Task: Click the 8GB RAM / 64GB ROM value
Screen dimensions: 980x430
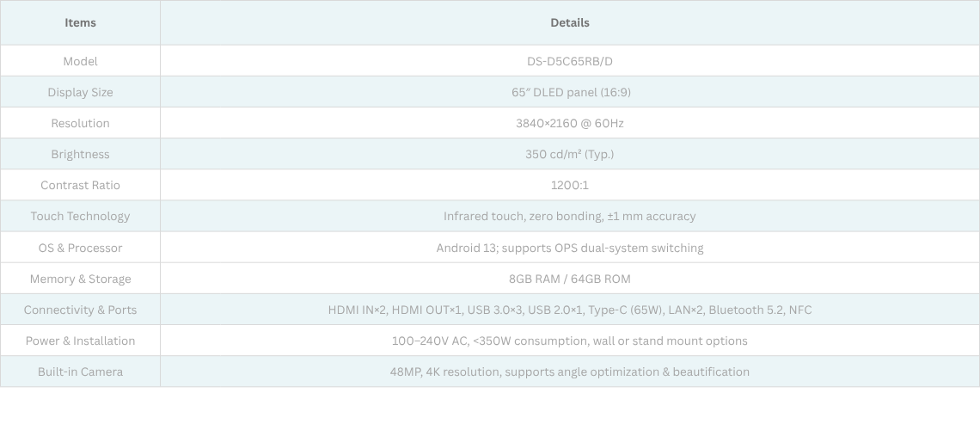Action: (570, 279)
